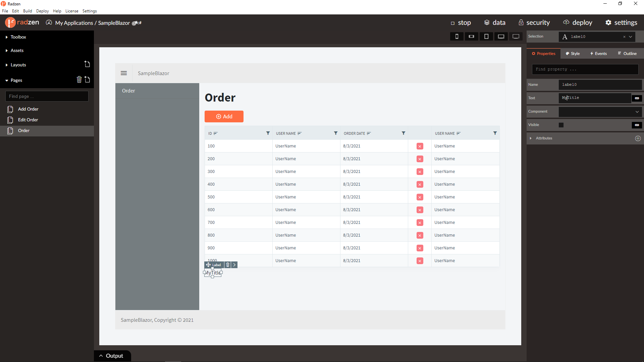This screenshot has height=362, width=644.
Task: Open the security panel
Action: pos(534,22)
